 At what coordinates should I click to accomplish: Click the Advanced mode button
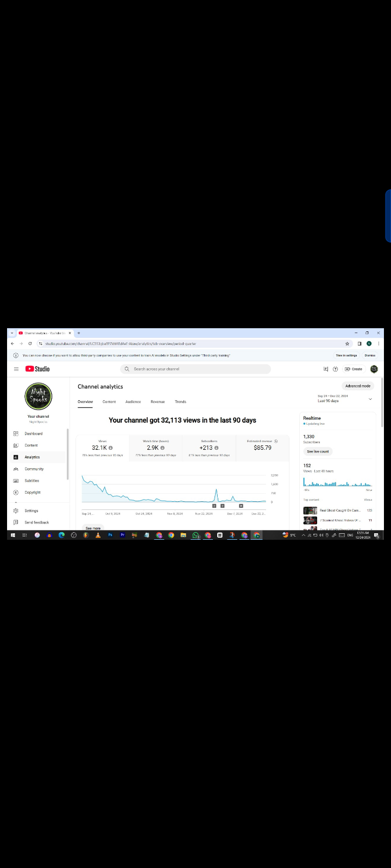pos(358,386)
